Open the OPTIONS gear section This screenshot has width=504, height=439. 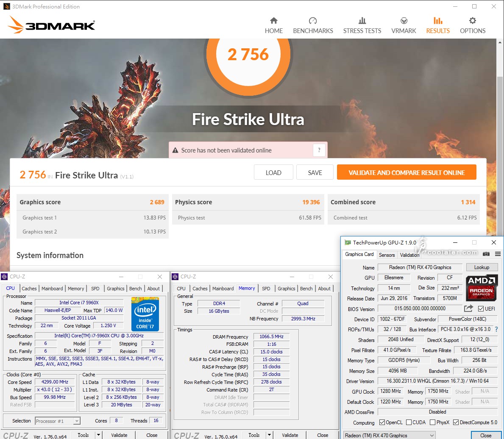pyautogui.click(x=473, y=26)
